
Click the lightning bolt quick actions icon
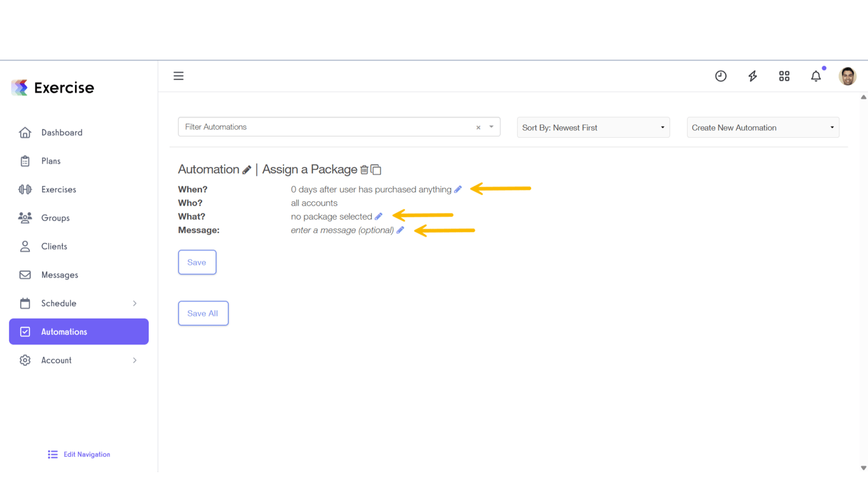pyautogui.click(x=752, y=76)
